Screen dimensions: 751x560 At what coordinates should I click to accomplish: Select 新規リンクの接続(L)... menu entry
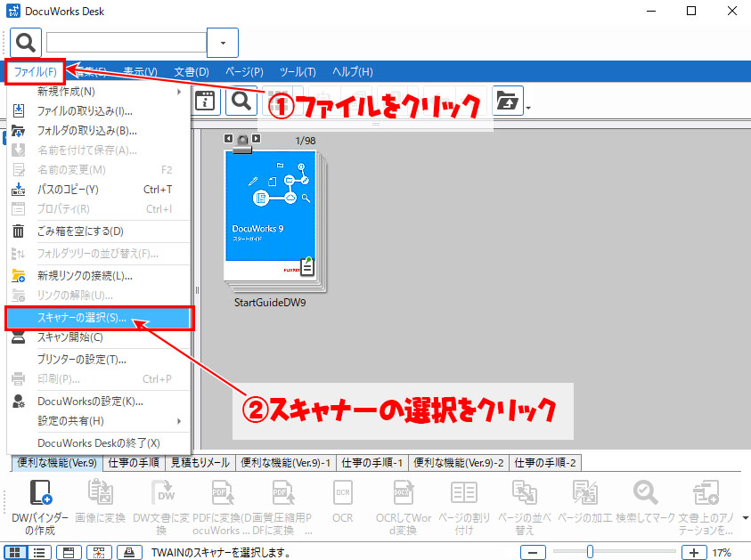coord(99,276)
